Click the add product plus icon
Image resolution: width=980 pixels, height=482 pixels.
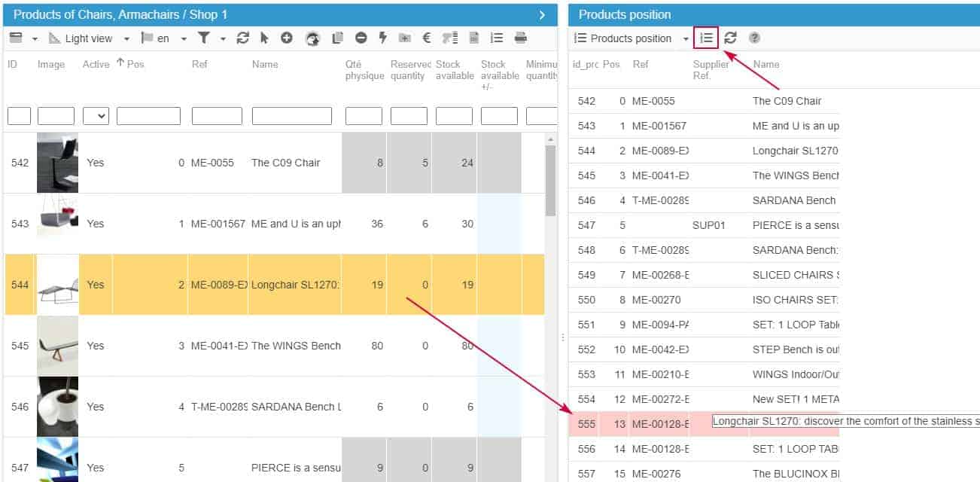coord(287,38)
